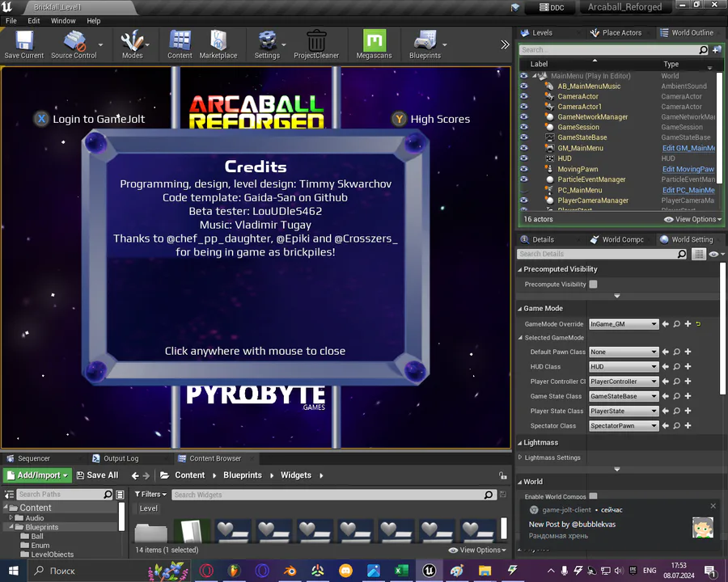Create new GameMode Override plus icon
Viewport: 728px width, 582px height.
[688, 324]
